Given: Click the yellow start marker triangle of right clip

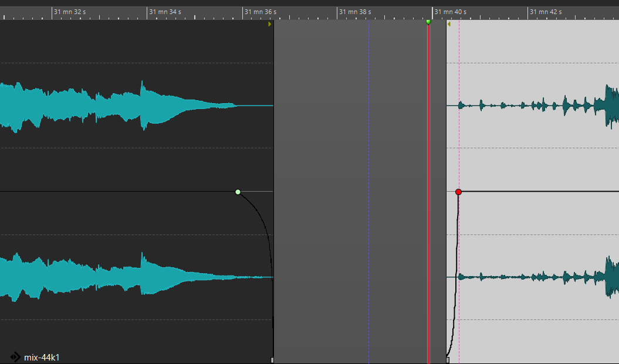Looking at the screenshot, I should pos(449,24).
